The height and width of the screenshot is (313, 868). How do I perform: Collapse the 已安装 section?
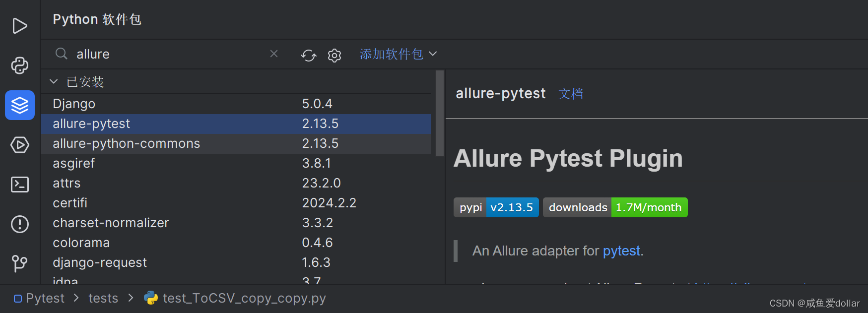pos(54,81)
